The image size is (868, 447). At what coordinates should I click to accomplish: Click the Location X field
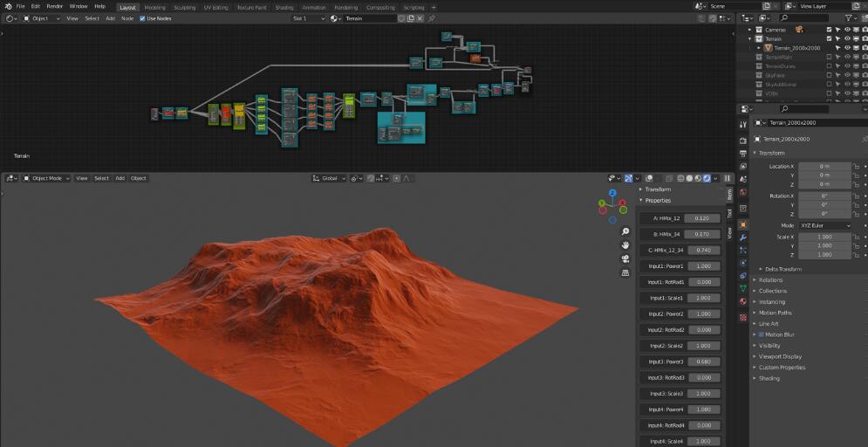pos(824,166)
